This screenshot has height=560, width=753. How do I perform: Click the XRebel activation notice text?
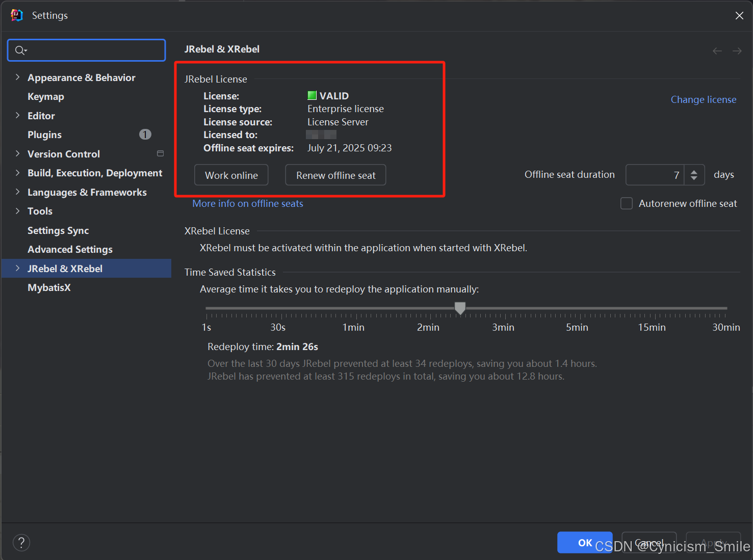click(363, 248)
